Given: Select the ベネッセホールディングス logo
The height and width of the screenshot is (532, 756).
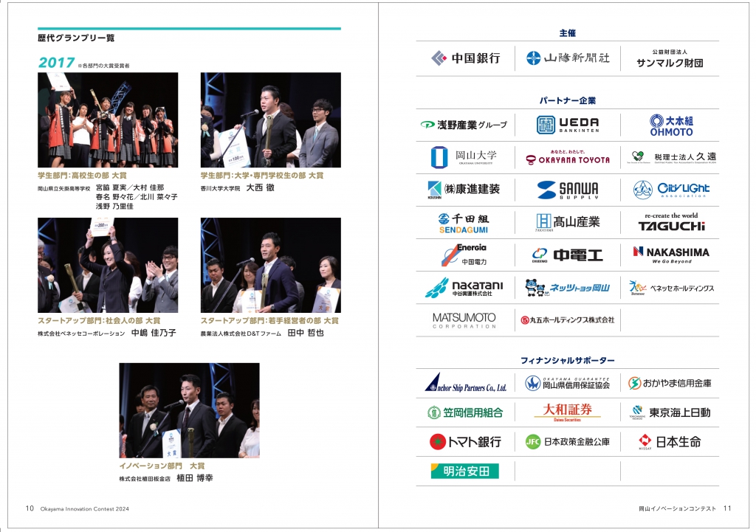Looking at the screenshot, I should click(671, 288).
